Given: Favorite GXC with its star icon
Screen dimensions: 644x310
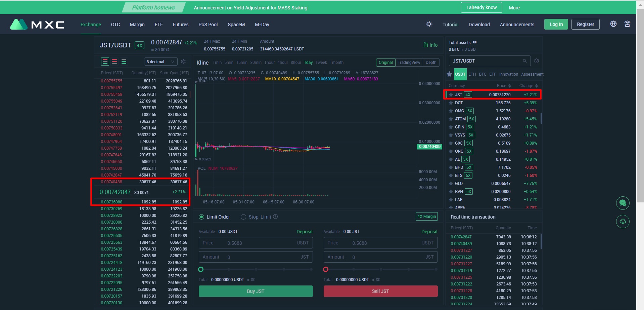Looking at the screenshot, I should click(x=451, y=143).
